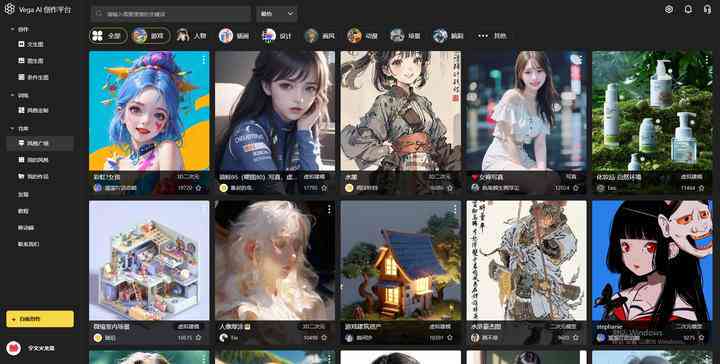Screen dimensions: 720x364
Task: Click the yellow create button in sidebar
Action: pos(40,319)
